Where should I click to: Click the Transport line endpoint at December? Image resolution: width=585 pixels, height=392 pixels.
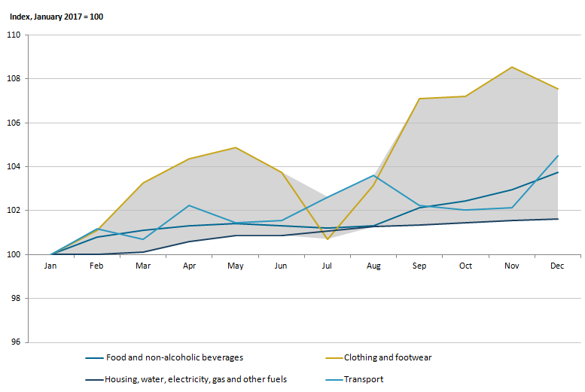click(x=558, y=156)
